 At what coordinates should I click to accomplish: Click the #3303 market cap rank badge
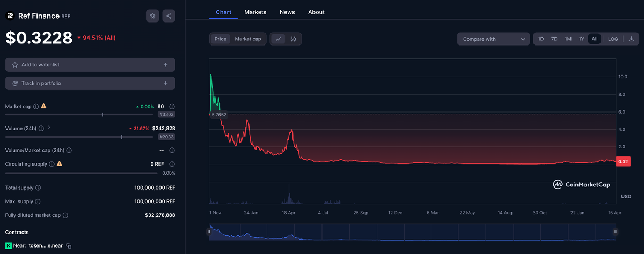pyautogui.click(x=166, y=114)
